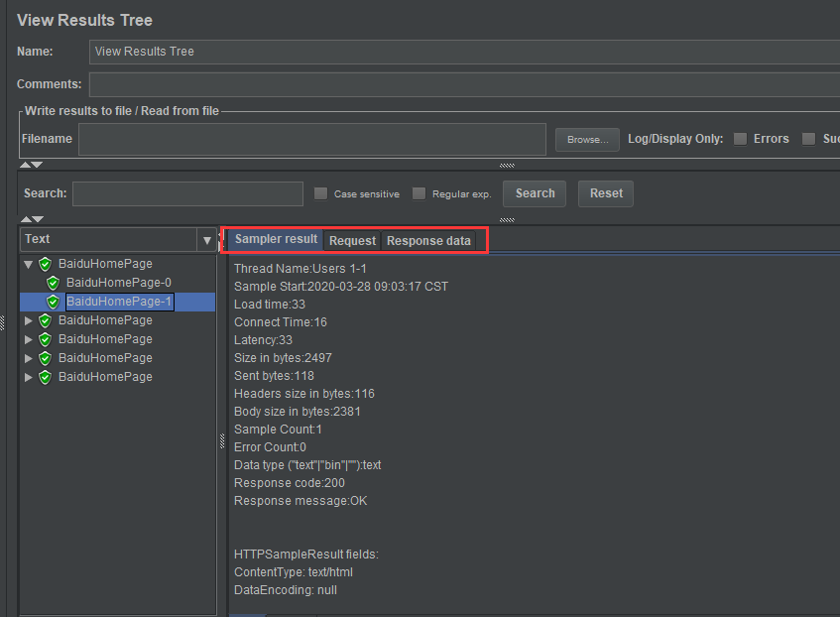This screenshot has width=840, height=617.
Task: Select the BaiduHomePage-0 sub-result
Action: coord(118,283)
